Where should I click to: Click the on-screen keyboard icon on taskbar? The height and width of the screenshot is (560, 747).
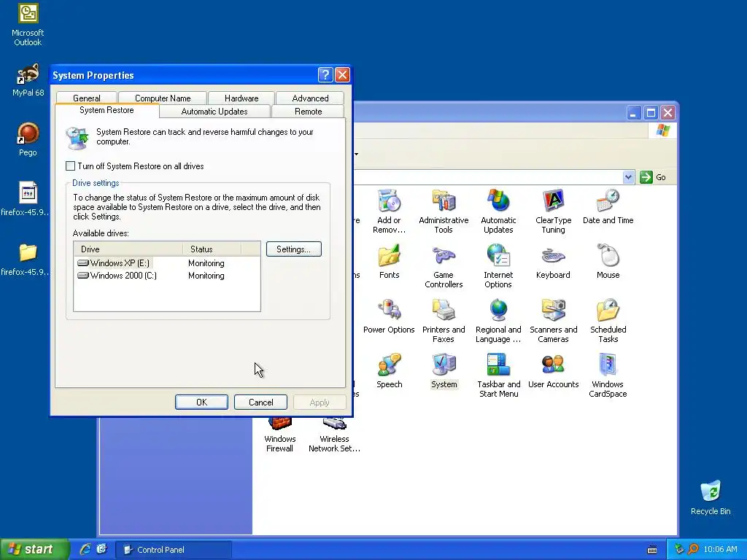coord(652,550)
